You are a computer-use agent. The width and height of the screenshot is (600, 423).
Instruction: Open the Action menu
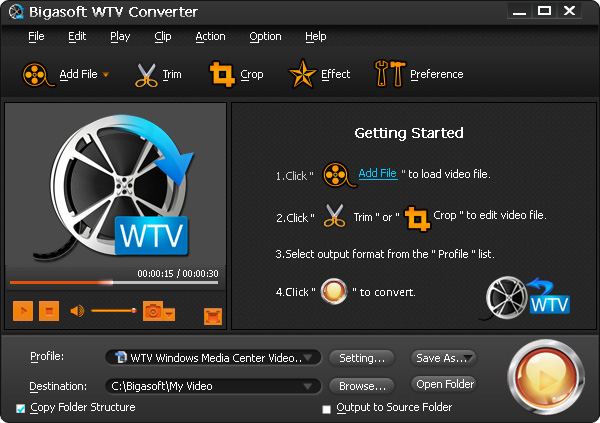210,36
